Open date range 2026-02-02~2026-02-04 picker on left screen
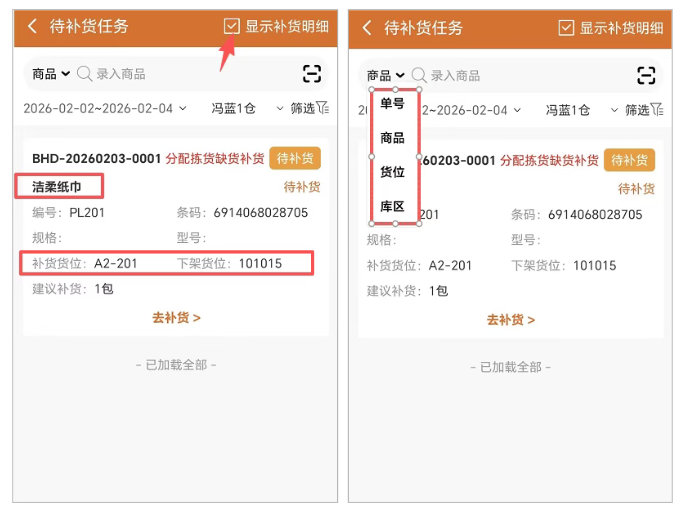This screenshot has height=514, width=693. [x=98, y=109]
